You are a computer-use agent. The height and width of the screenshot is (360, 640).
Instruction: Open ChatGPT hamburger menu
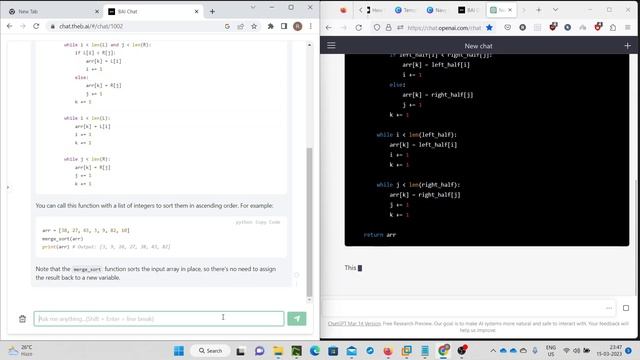pos(331,45)
